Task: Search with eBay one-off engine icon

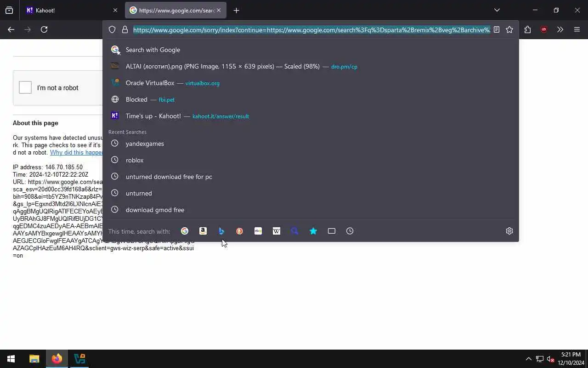Action: 258,231
